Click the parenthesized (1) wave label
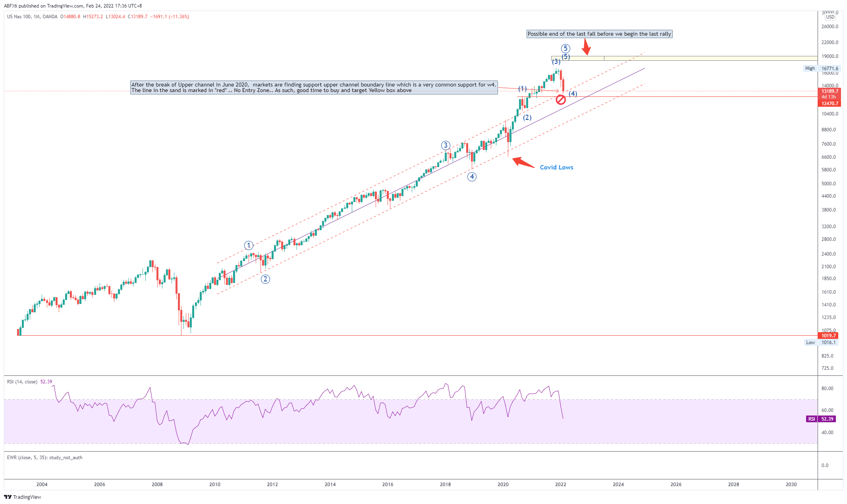Image resolution: width=847 pixels, height=504 pixels. point(523,88)
